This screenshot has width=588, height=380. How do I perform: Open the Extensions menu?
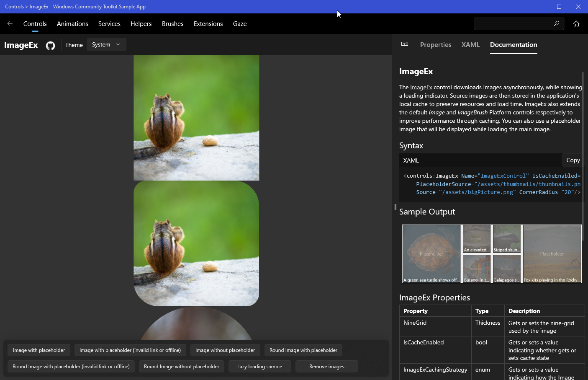[208, 24]
